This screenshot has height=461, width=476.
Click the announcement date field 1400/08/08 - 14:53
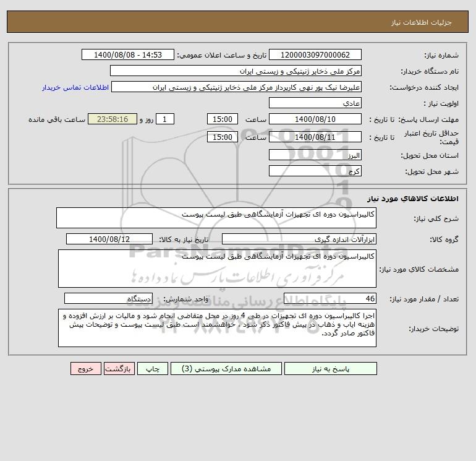pyautogui.click(x=128, y=54)
